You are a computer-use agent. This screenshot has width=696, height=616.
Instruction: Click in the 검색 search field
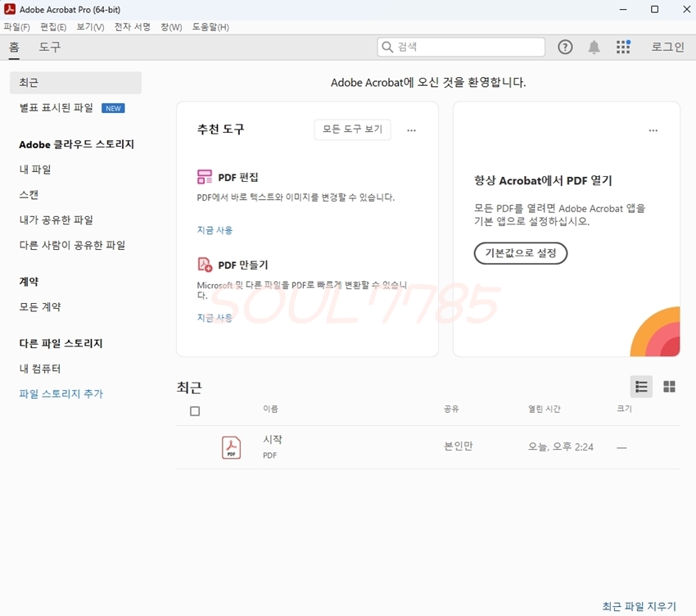pyautogui.click(x=467, y=48)
